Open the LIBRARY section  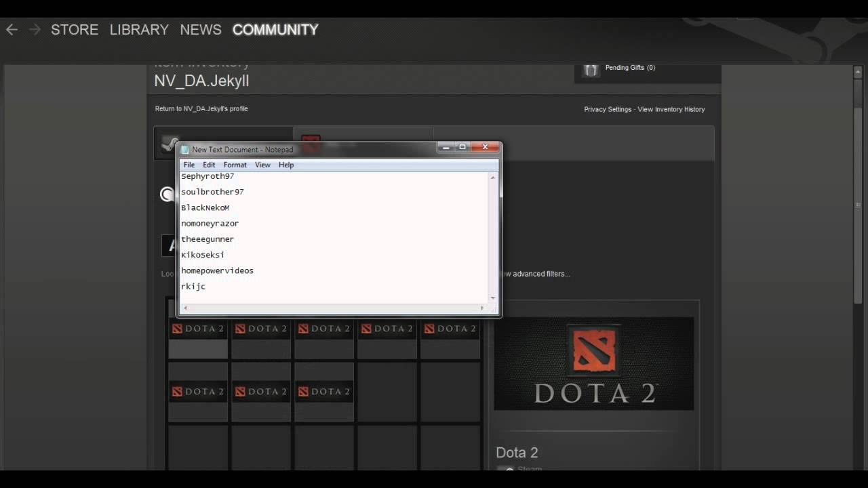coord(139,30)
